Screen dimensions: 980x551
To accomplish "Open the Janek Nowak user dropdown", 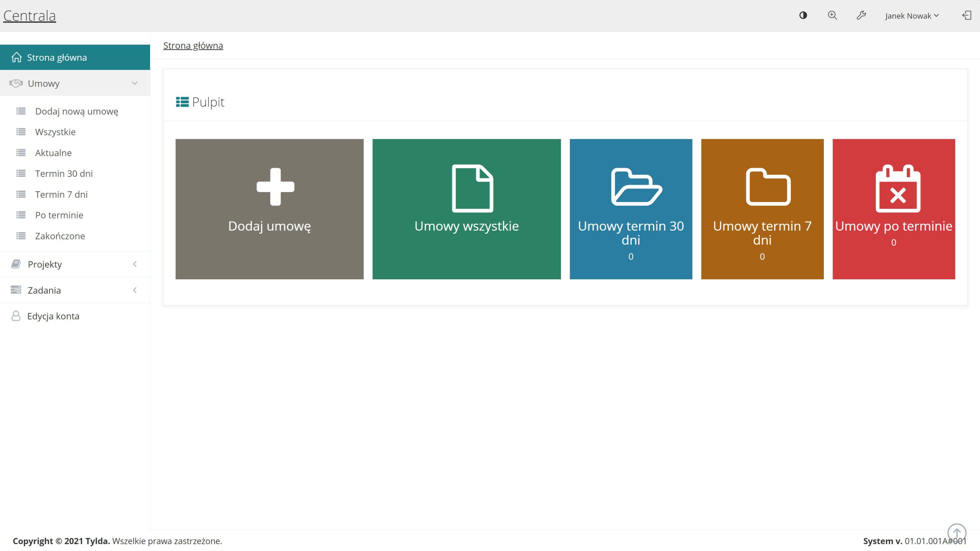I will 911,16.
